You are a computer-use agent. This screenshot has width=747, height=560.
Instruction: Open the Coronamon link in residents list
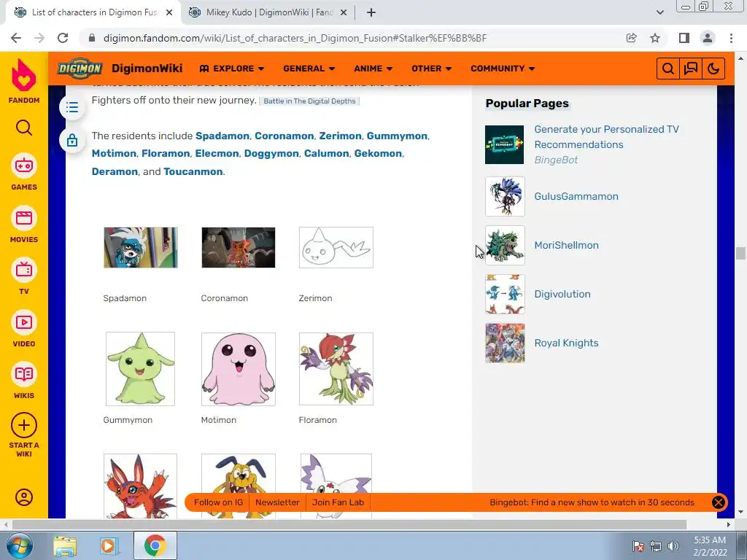284,136
